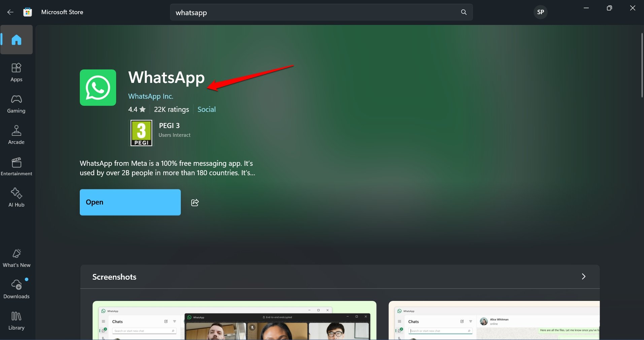Open the Social category link

point(206,109)
